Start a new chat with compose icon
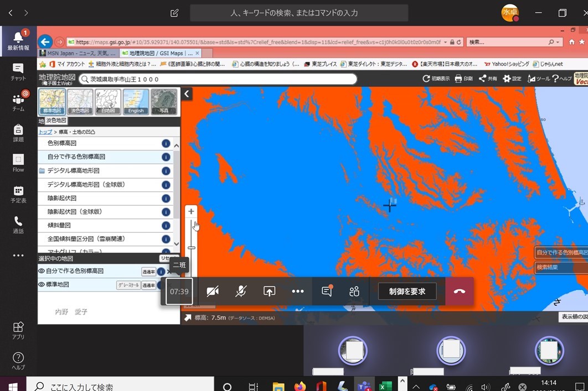This screenshot has height=391, width=588. pyautogui.click(x=174, y=13)
